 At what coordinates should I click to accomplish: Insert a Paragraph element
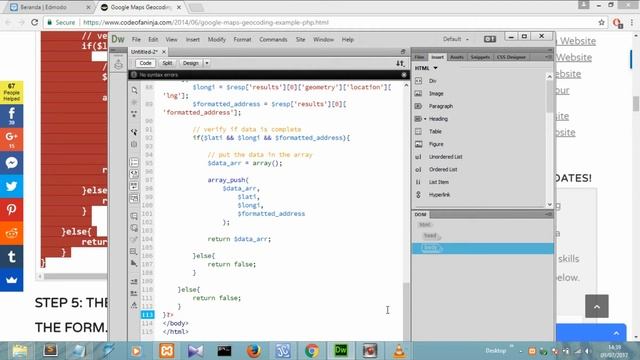(440, 106)
